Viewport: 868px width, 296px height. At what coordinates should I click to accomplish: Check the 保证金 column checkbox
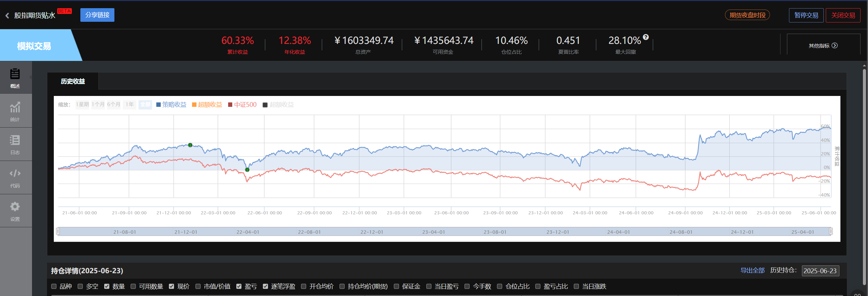(396, 286)
